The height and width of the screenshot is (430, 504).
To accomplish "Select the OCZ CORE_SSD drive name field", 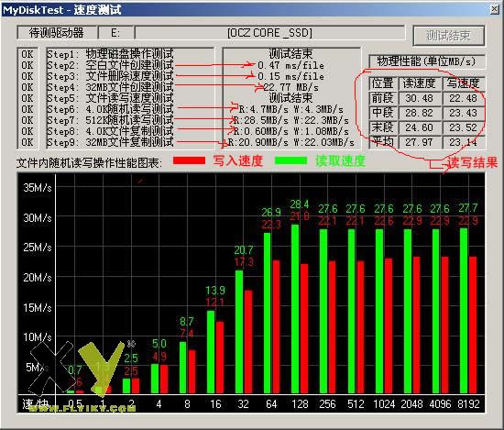I will pyautogui.click(x=269, y=33).
